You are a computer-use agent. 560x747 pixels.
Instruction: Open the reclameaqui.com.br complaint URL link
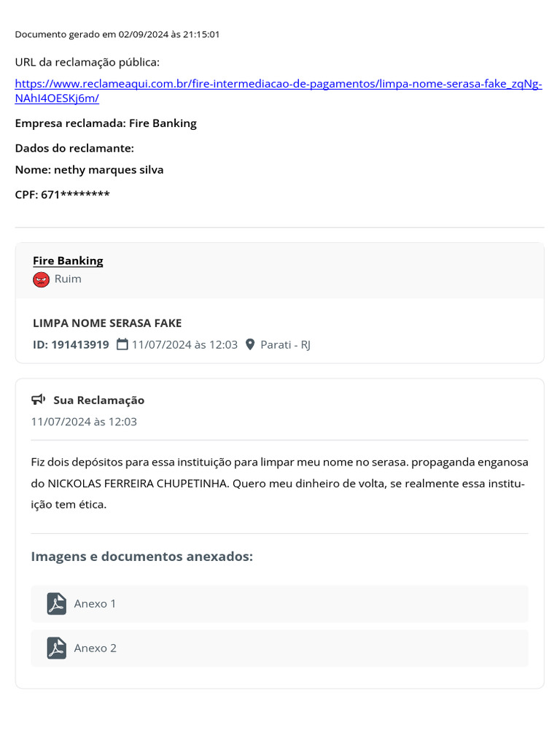(278, 84)
